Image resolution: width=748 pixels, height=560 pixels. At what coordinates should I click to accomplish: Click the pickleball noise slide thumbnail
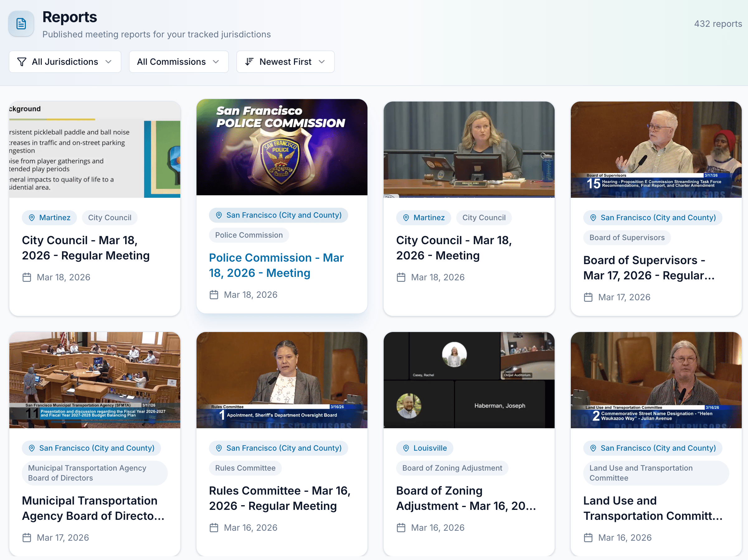(x=95, y=149)
